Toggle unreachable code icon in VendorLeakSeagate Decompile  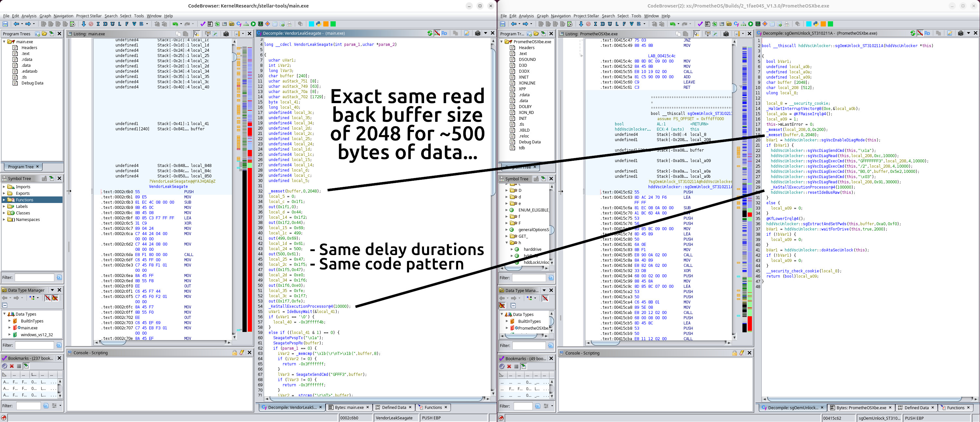tap(437, 33)
